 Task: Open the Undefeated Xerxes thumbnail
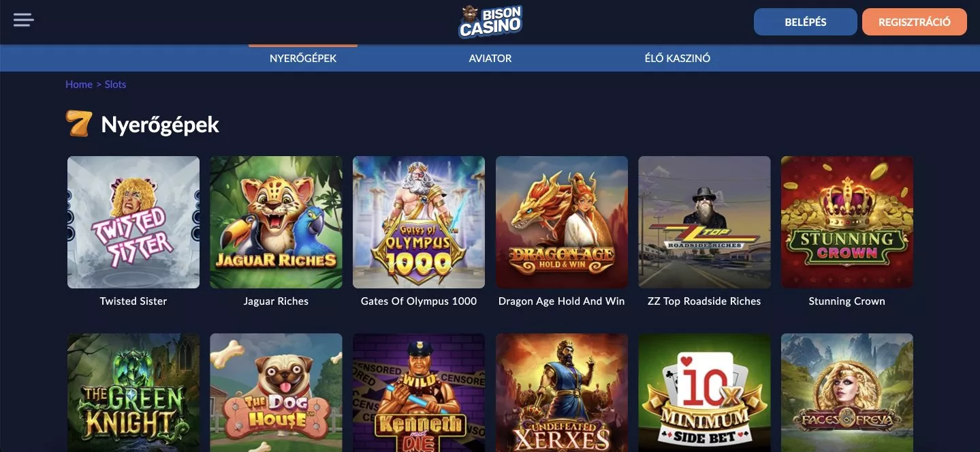coord(562,393)
